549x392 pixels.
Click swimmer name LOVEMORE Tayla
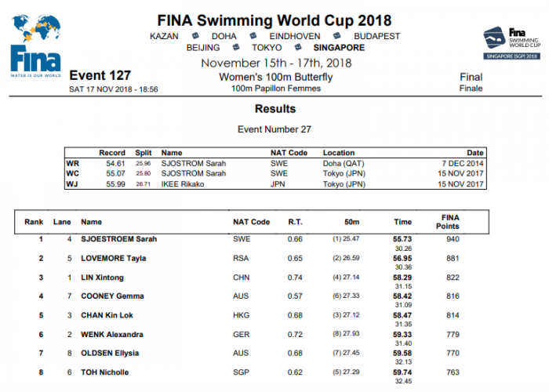tap(114, 258)
